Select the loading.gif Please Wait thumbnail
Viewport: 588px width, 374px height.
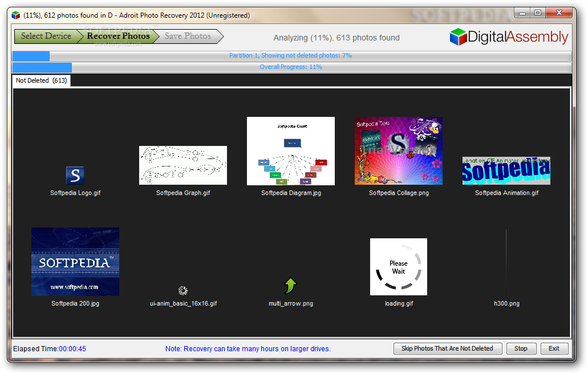399,267
